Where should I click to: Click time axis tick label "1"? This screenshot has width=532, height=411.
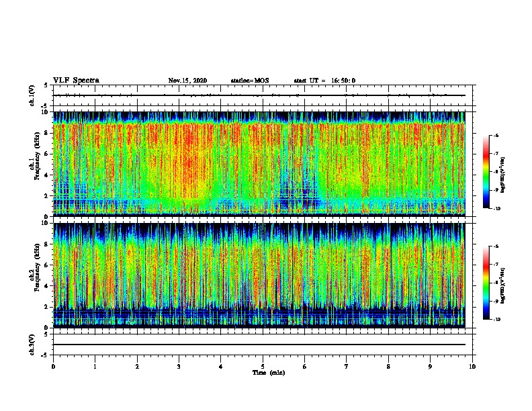(x=95, y=367)
